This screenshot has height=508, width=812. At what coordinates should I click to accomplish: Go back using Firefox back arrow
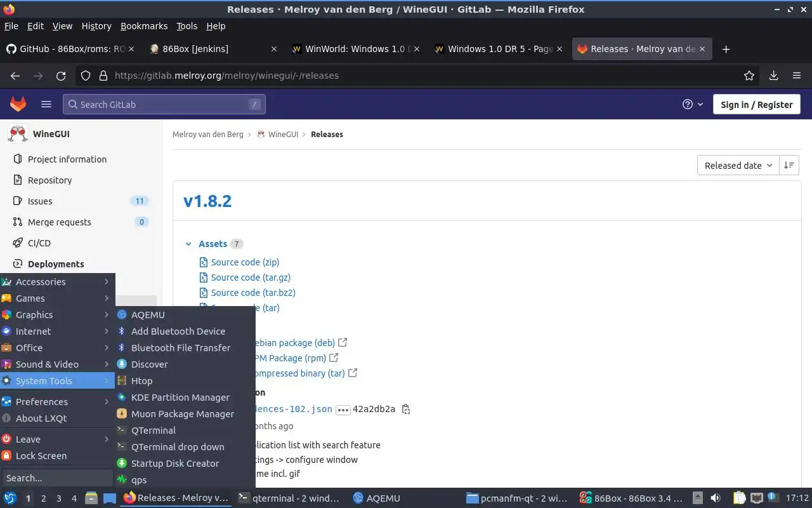tap(15, 76)
